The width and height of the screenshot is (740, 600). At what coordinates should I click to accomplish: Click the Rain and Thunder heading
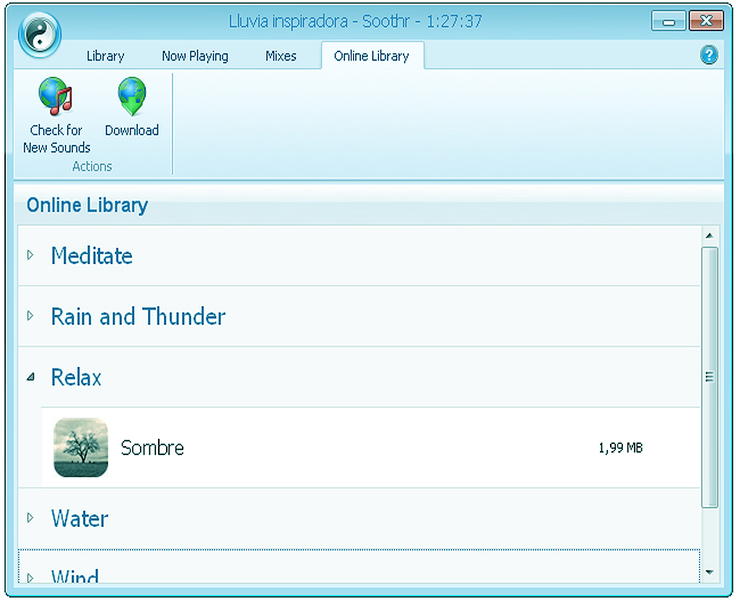click(138, 316)
